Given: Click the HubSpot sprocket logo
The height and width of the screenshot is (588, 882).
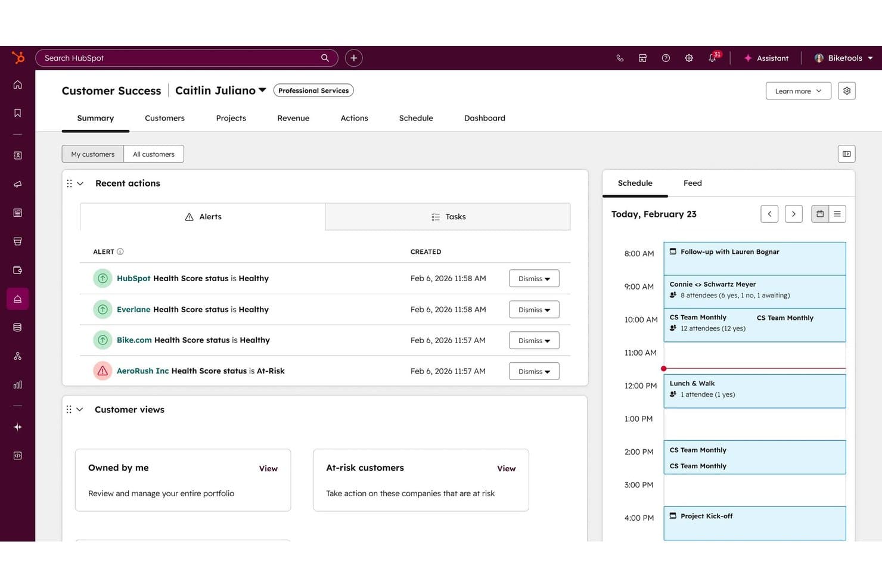Looking at the screenshot, I should 18,58.
